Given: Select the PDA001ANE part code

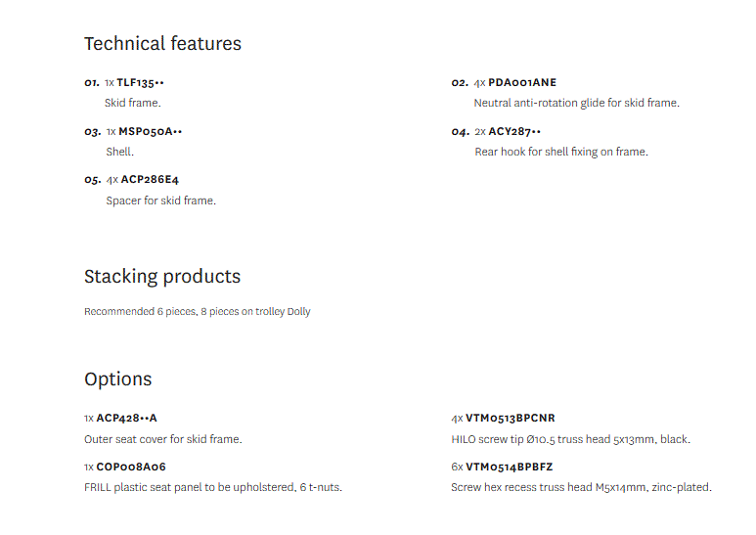Looking at the screenshot, I should (522, 82).
